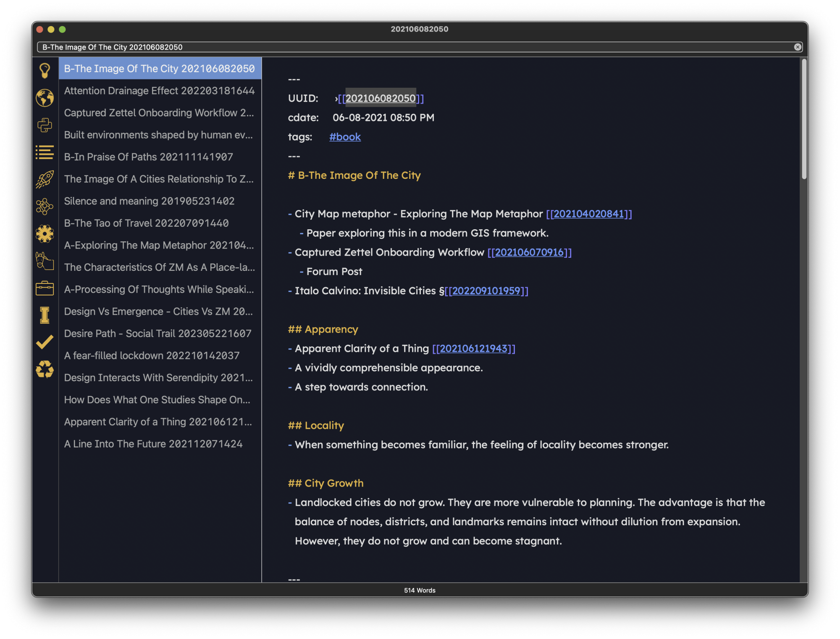This screenshot has width=840, height=639.
Task: Select note Attention Drainage Effect 202203181644
Action: (160, 91)
